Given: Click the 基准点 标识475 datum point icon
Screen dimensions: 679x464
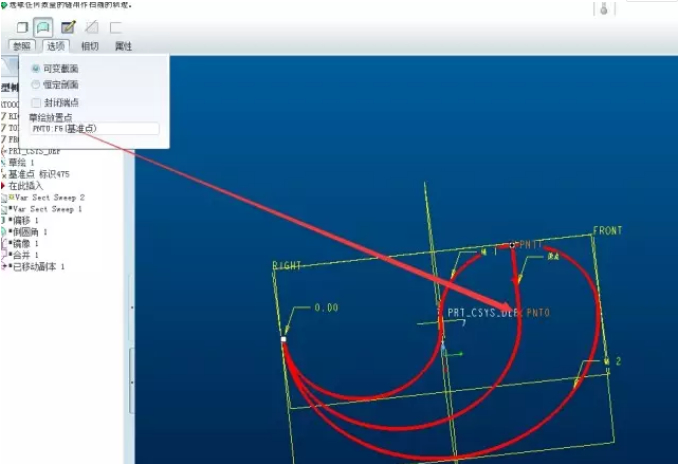Looking at the screenshot, I should click(4, 174).
